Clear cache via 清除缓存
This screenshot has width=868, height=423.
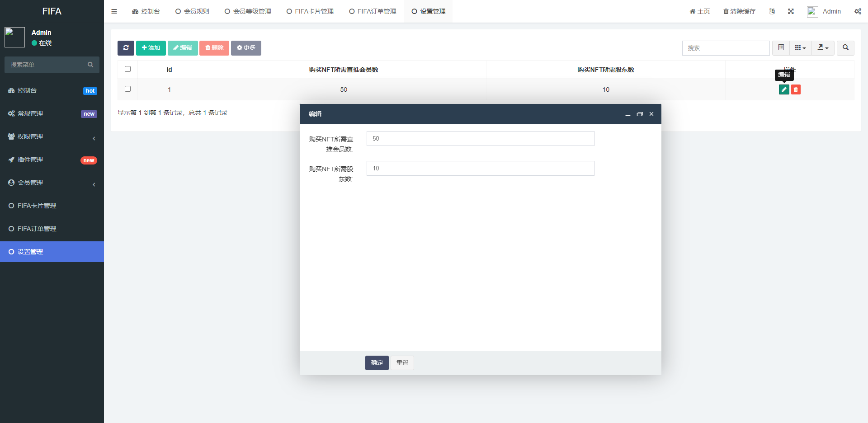click(739, 11)
